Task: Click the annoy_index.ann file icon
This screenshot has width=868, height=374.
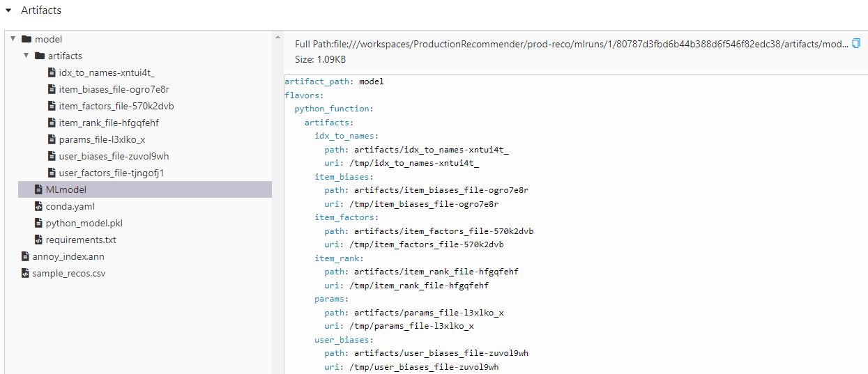Action: (x=26, y=256)
